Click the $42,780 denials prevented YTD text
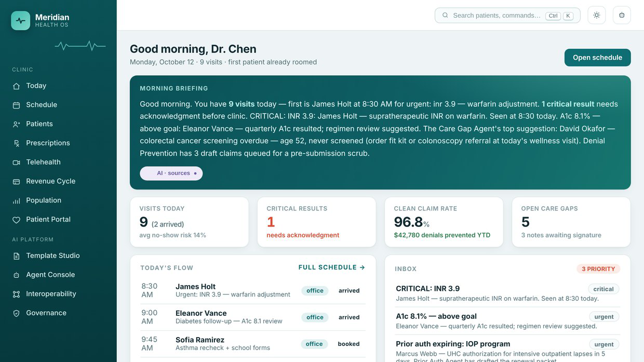This screenshot has width=644, height=362. [442, 235]
